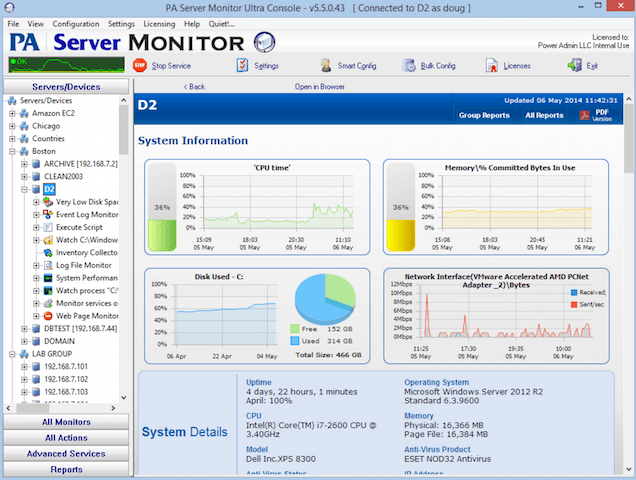Open the All Actions panel
636x480 pixels.
coord(66,438)
